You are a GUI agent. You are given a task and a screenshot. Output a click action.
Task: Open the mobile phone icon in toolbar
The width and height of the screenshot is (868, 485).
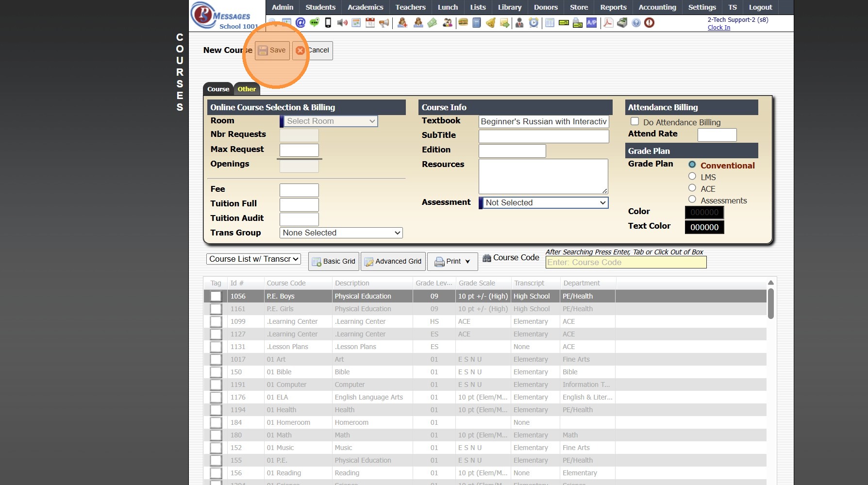328,22
